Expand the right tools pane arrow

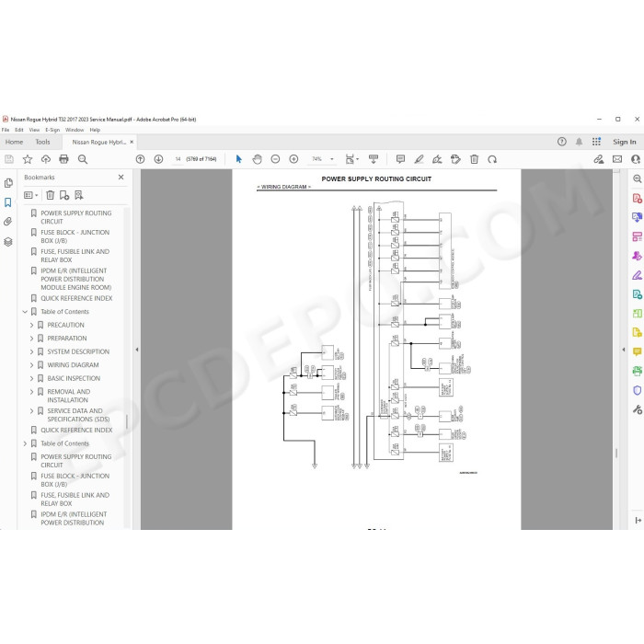pos(624,350)
